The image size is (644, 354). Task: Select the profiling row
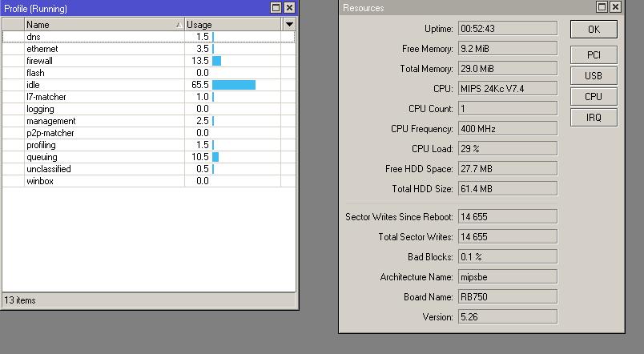(149, 145)
